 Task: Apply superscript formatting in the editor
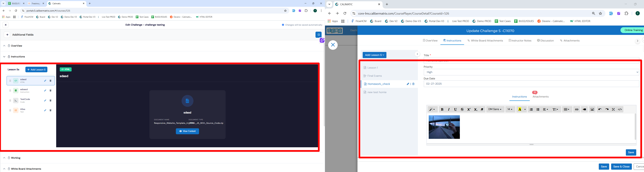coord(469,110)
